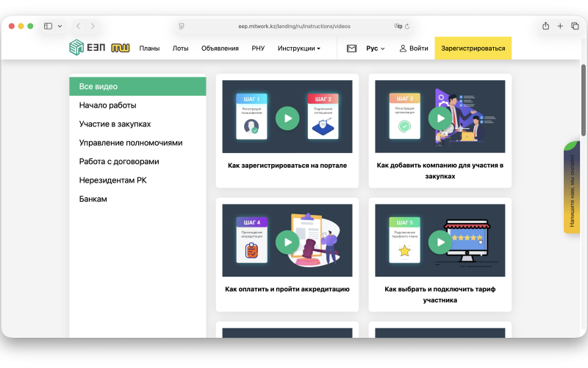This screenshot has height=368, width=588.
Task: Go back with the browser arrow
Action: pos(78,26)
